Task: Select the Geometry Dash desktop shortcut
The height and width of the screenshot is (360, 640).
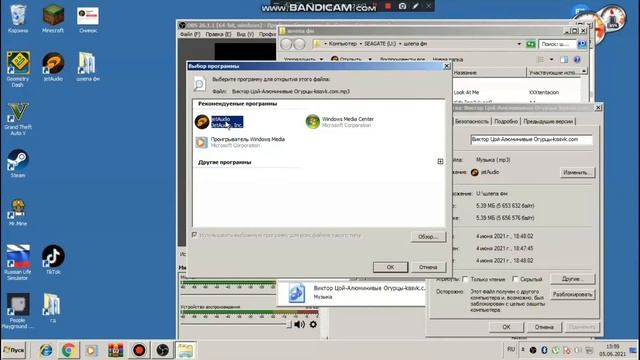Action: (18, 69)
